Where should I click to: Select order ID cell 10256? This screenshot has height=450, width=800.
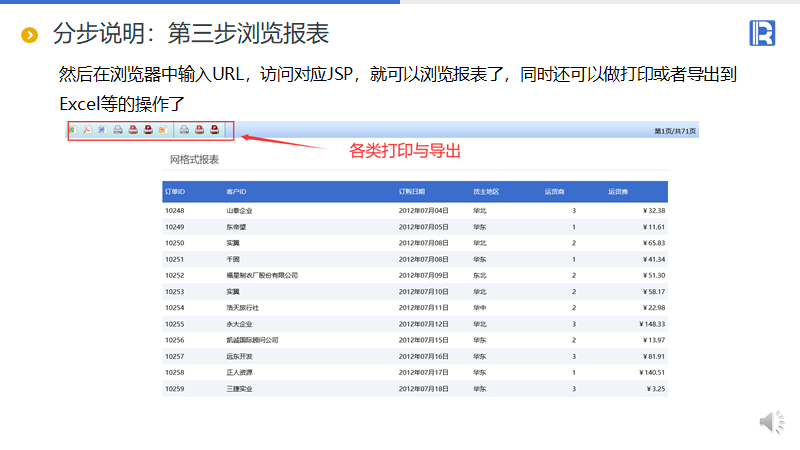[x=174, y=340]
